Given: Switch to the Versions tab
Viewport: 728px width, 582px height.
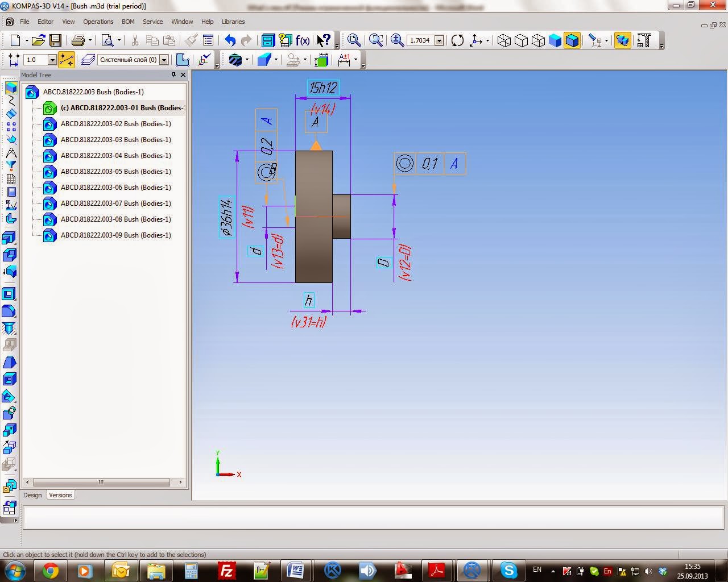Looking at the screenshot, I should 60,495.
